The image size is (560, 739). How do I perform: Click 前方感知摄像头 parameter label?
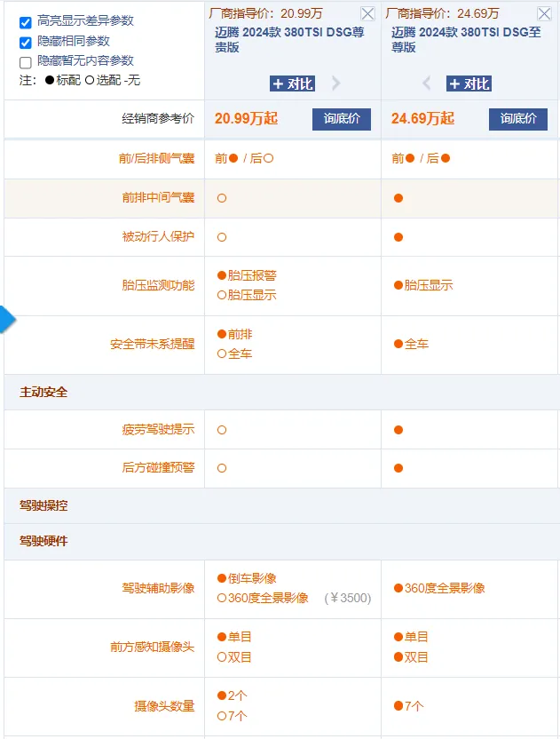(152, 648)
